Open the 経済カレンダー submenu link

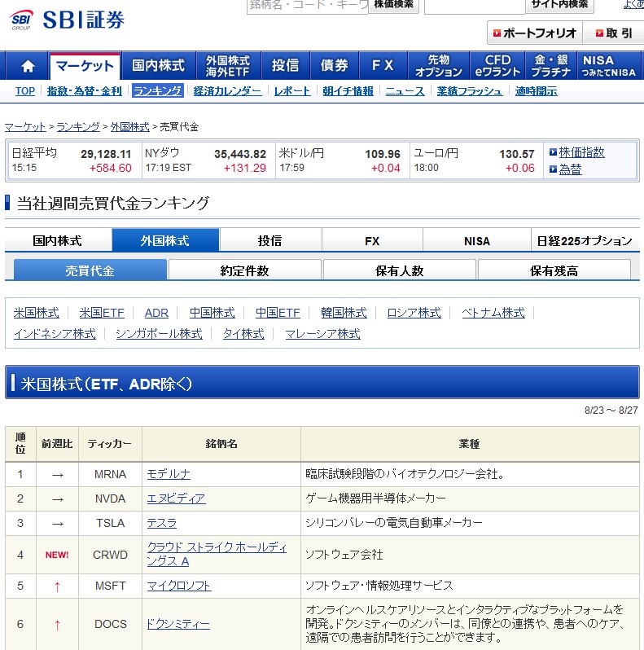(x=227, y=90)
